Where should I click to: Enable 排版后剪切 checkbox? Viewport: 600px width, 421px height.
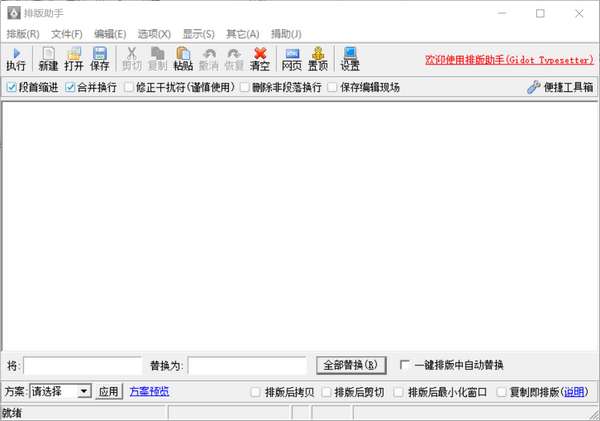[x=326, y=392]
